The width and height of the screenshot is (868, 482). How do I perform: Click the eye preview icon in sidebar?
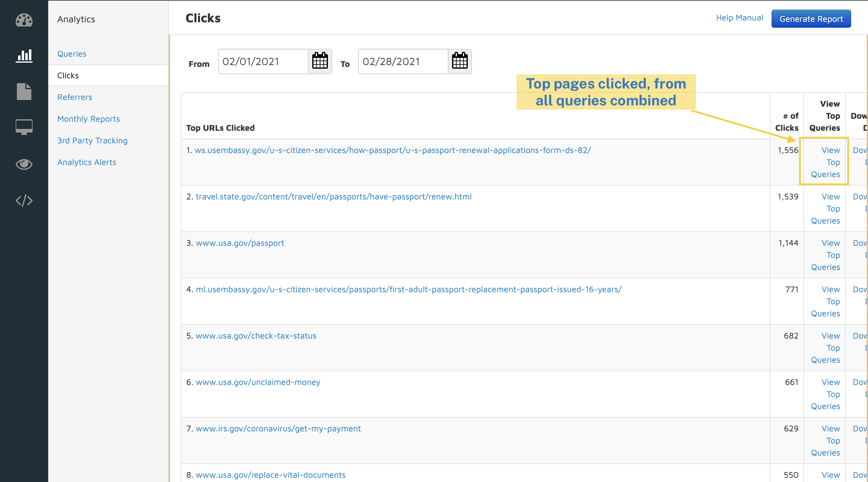(x=24, y=164)
